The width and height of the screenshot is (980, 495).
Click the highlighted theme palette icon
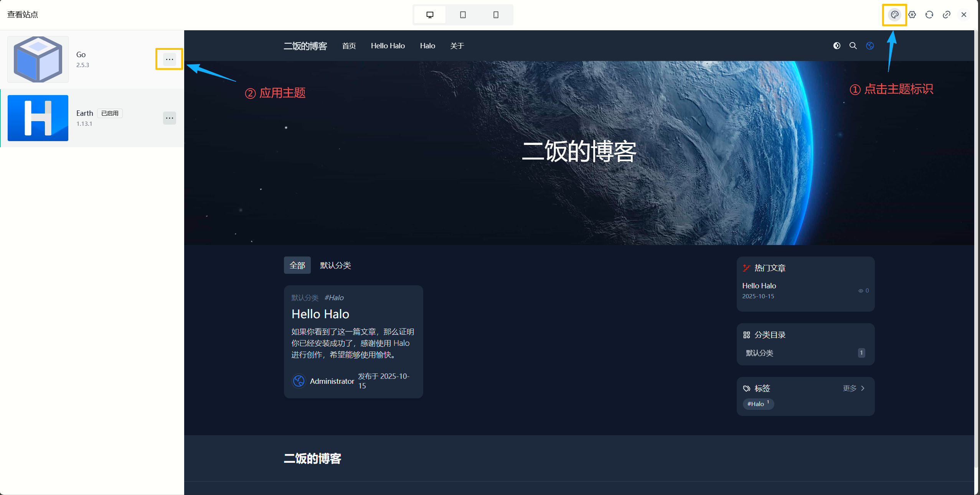point(894,15)
